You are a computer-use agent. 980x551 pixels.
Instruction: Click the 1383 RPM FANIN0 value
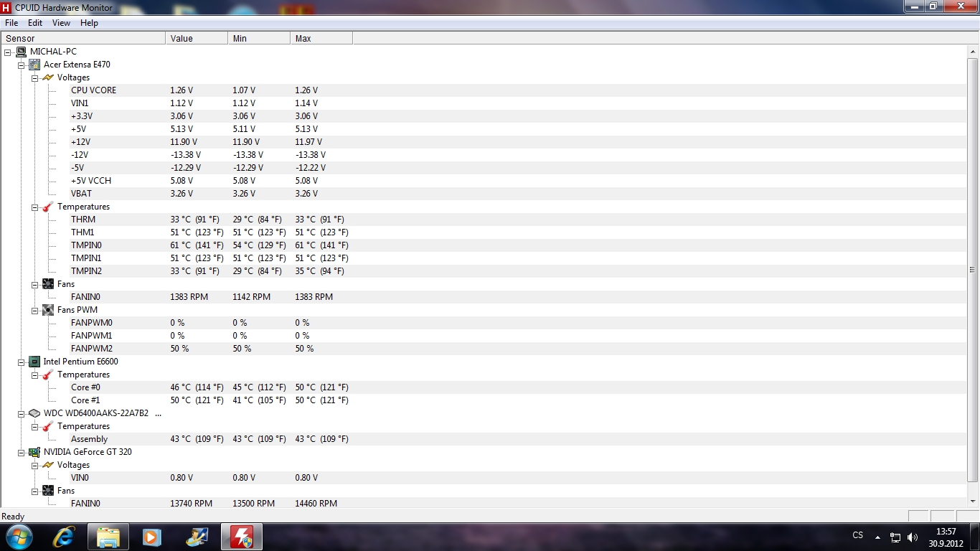coord(189,297)
